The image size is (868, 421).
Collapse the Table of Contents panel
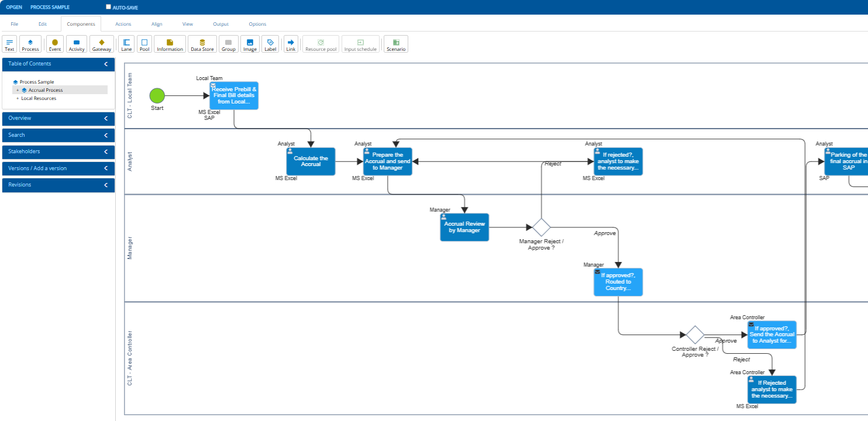tap(106, 64)
